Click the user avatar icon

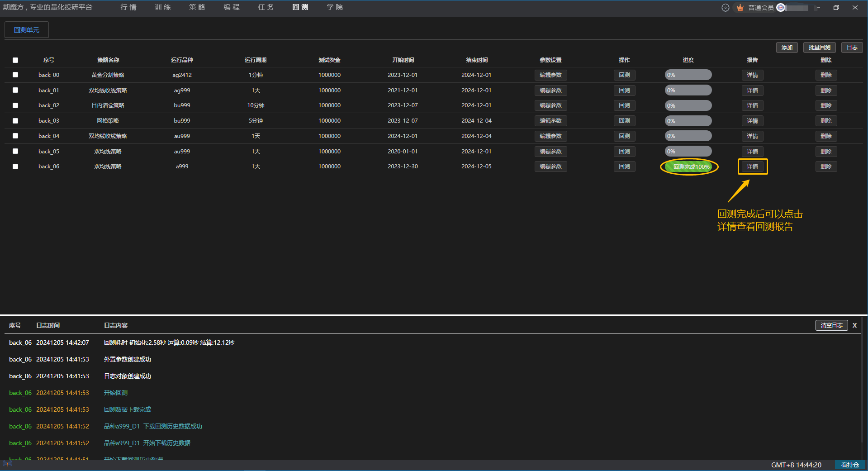[x=781, y=8]
